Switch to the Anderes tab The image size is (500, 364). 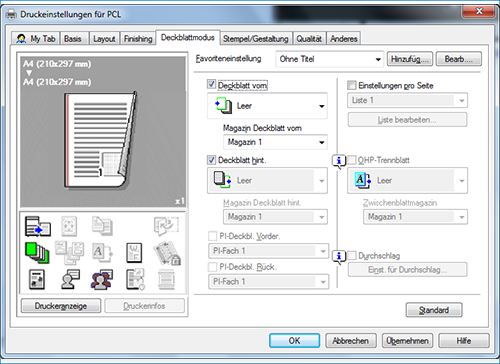344,39
